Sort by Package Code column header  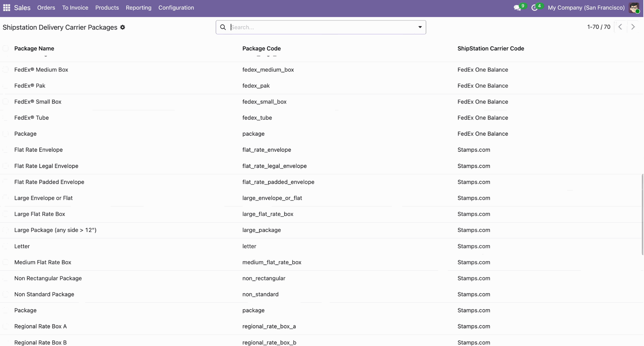point(261,49)
